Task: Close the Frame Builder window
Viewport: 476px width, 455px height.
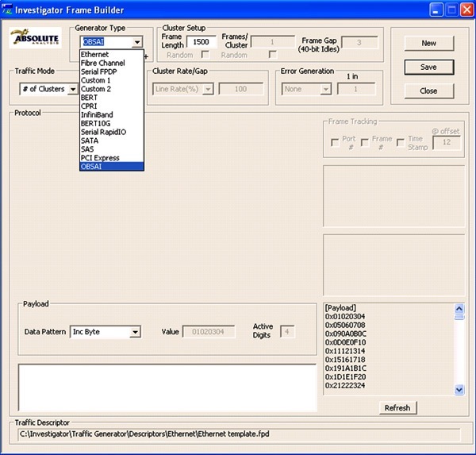Action: coord(467,10)
